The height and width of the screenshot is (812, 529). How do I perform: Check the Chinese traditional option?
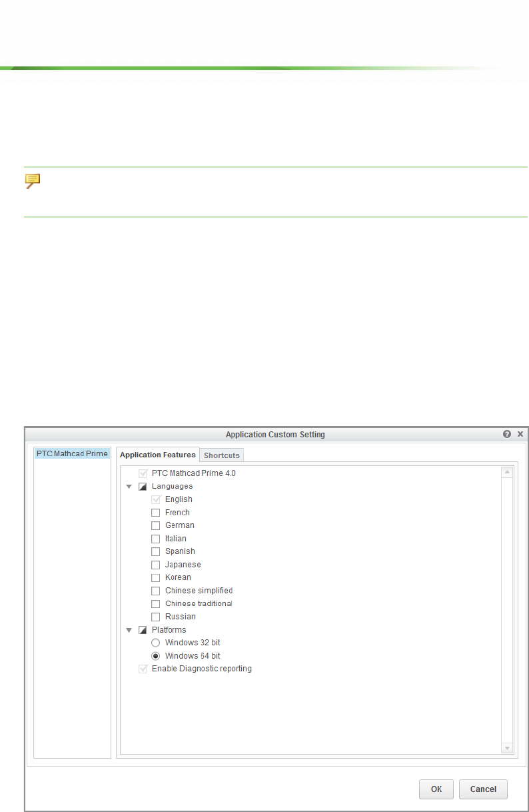(156, 603)
